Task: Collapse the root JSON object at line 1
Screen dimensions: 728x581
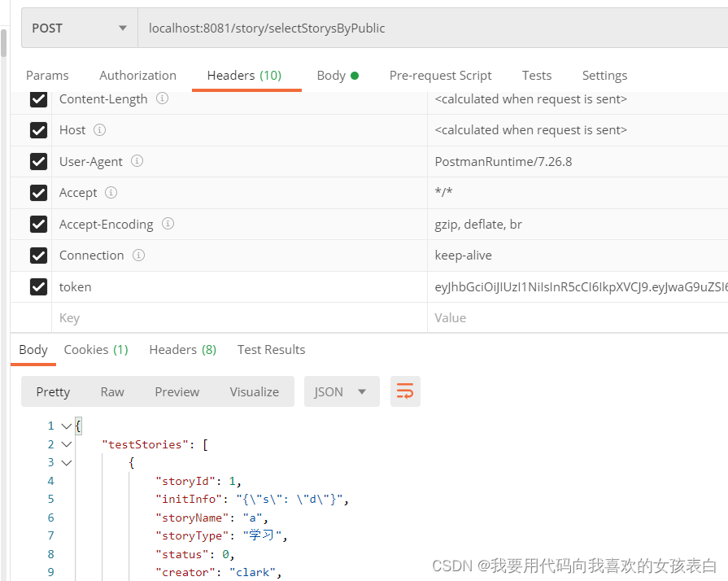Action: [67, 426]
